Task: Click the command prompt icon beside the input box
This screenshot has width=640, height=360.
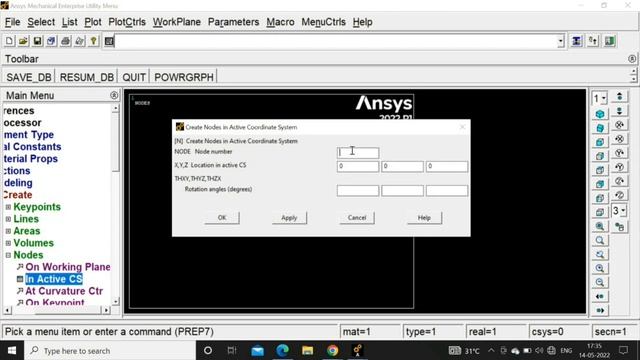Action: click(109, 41)
